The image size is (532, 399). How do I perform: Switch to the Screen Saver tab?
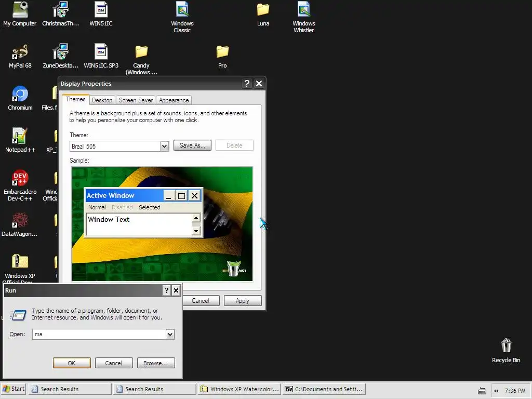coord(136,100)
